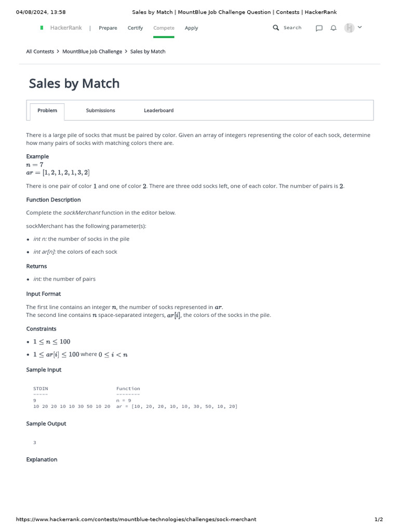Expand the profile dropdown chevron
The width and height of the screenshot is (399, 532).
[360, 27]
